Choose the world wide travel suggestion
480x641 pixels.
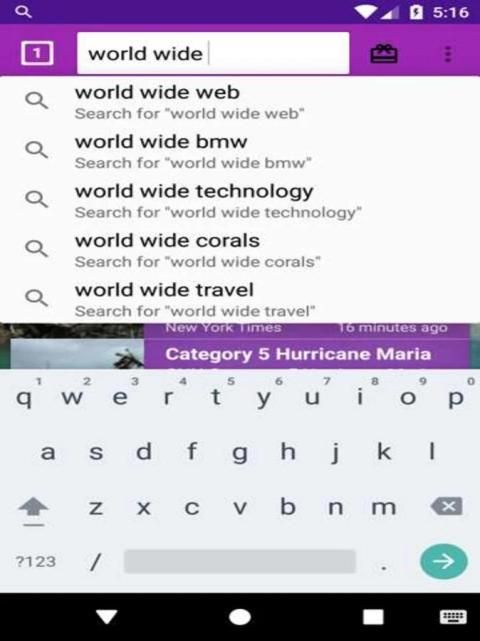(x=240, y=300)
